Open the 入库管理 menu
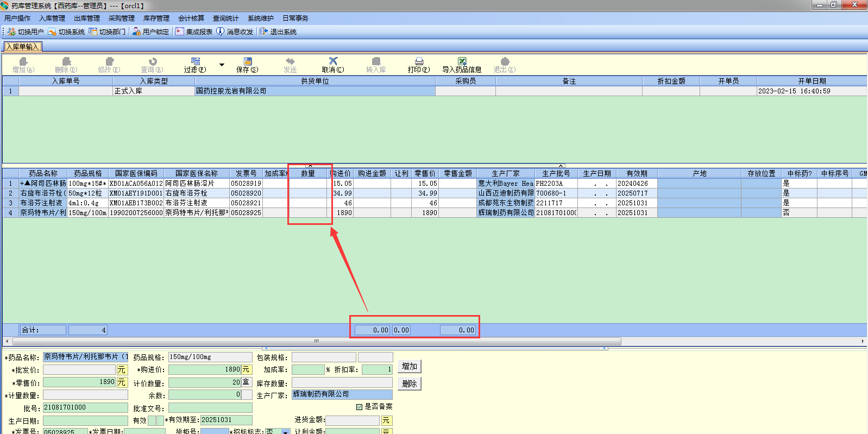 pyautogui.click(x=52, y=18)
